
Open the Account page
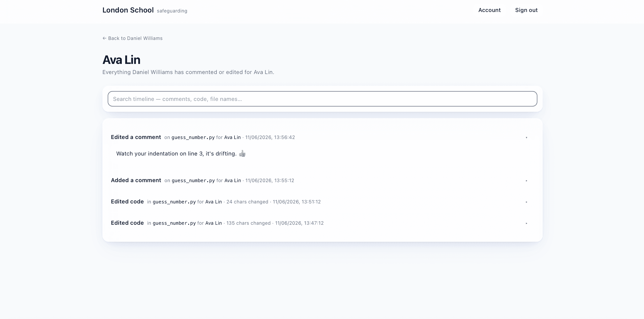click(489, 10)
